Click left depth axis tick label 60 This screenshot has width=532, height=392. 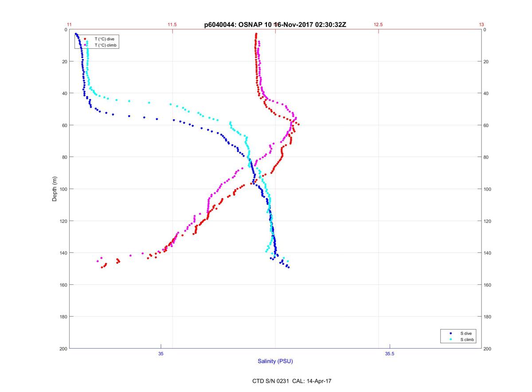coord(65,125)
